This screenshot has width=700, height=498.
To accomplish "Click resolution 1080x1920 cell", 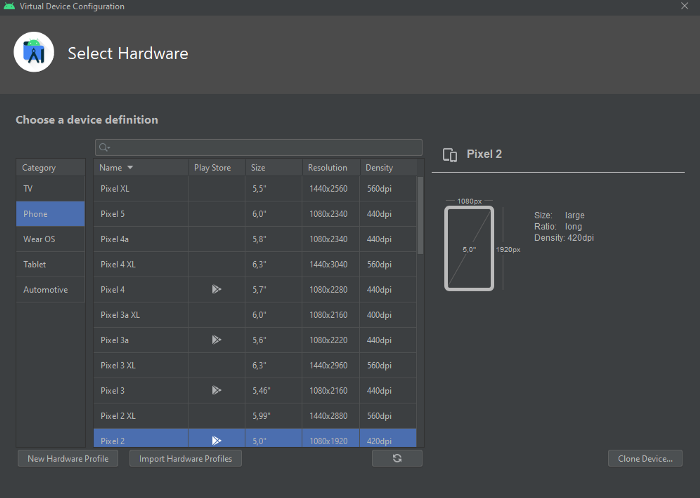I will point(331,438).
